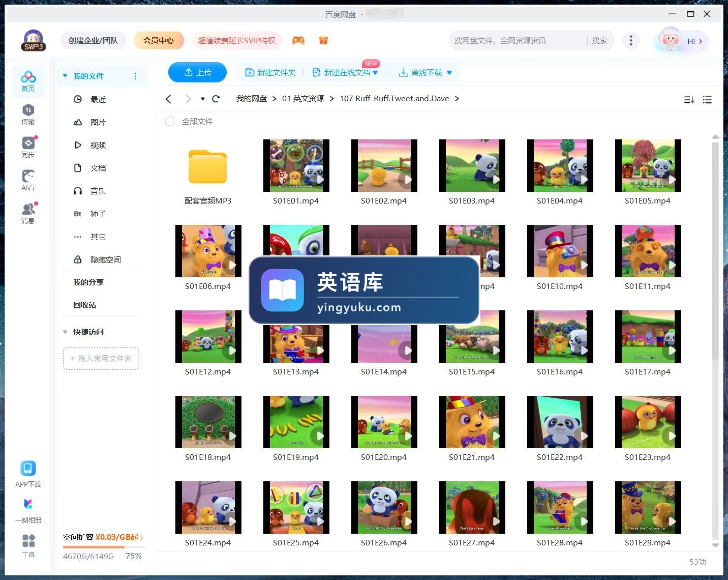The width and height of the screenshot is (728, 580).
Task: Click 我的网盘 breadcrumb
Action: pos(251,99)
